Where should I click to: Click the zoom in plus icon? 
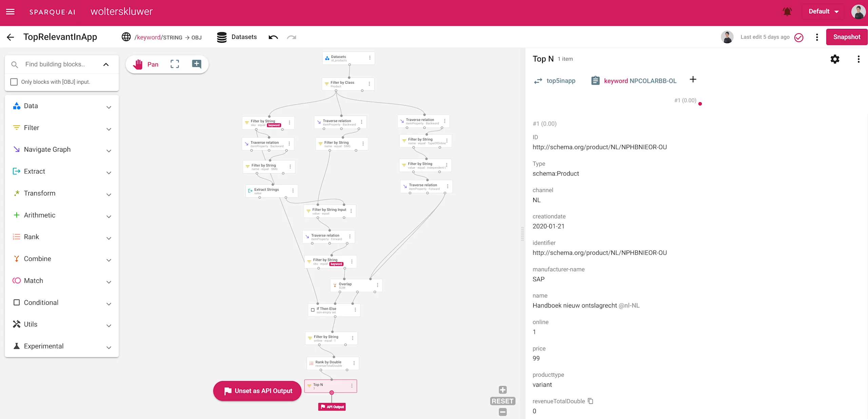[x=502, y=390]
